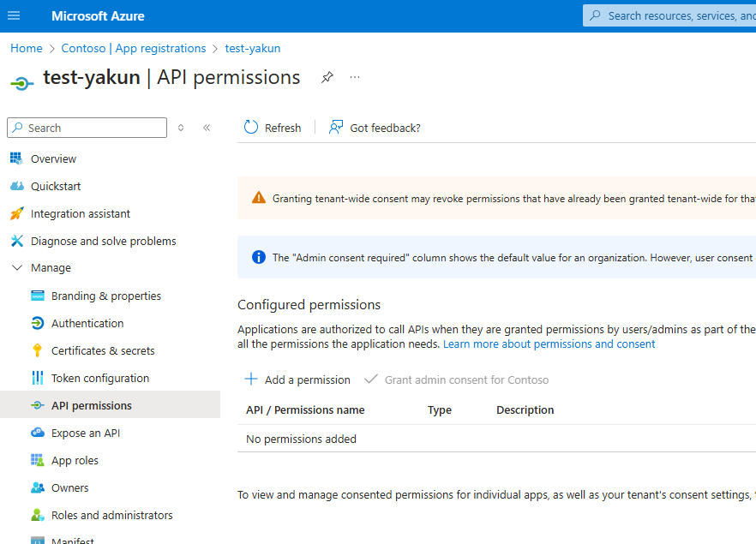Image resolution: width=756 pixels, height=544 pixels.
Task: Go to Home breadcrumb
Action: coord(27,48)
